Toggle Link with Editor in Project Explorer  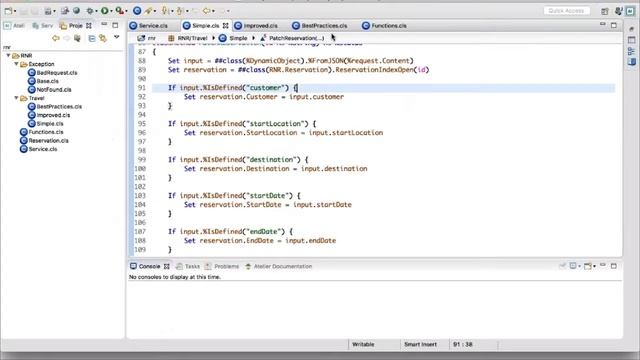(x=103, y=38)
